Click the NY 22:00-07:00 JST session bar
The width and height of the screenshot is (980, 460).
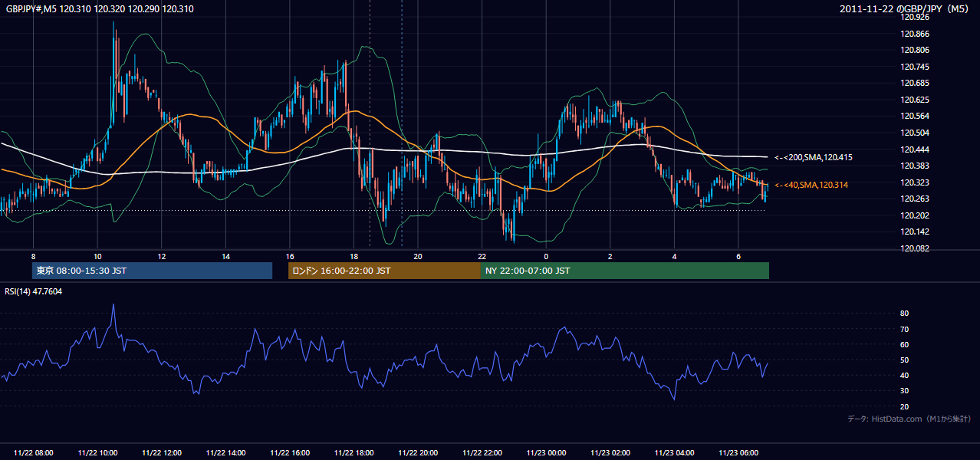coord(625,271)
